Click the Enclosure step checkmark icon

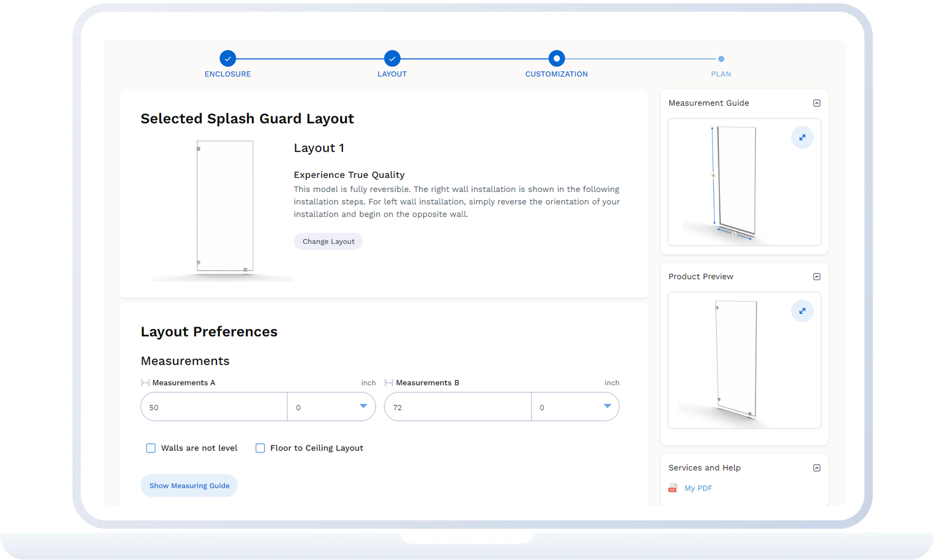pyautogui.click(x=228, y=59)
